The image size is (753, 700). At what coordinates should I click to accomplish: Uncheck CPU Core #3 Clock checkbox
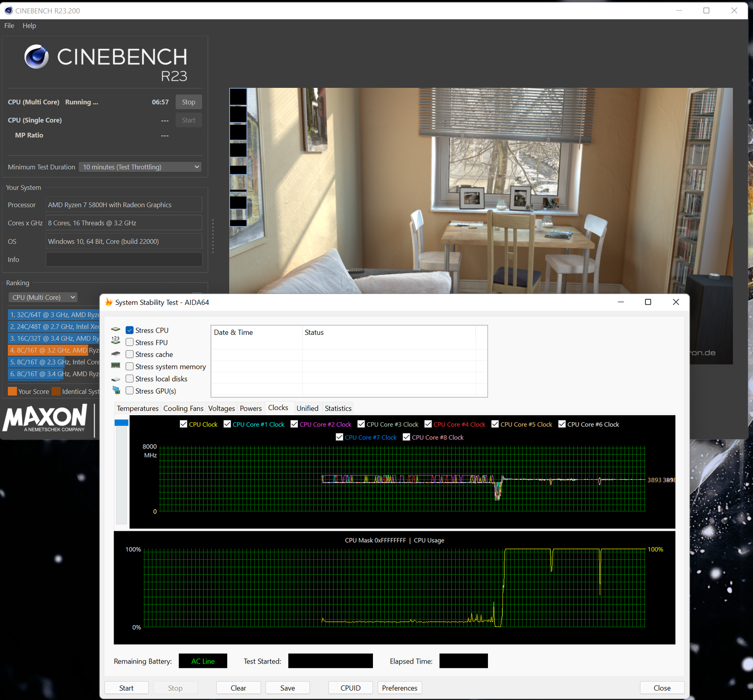pyautogui.click(x=361, y=424)
